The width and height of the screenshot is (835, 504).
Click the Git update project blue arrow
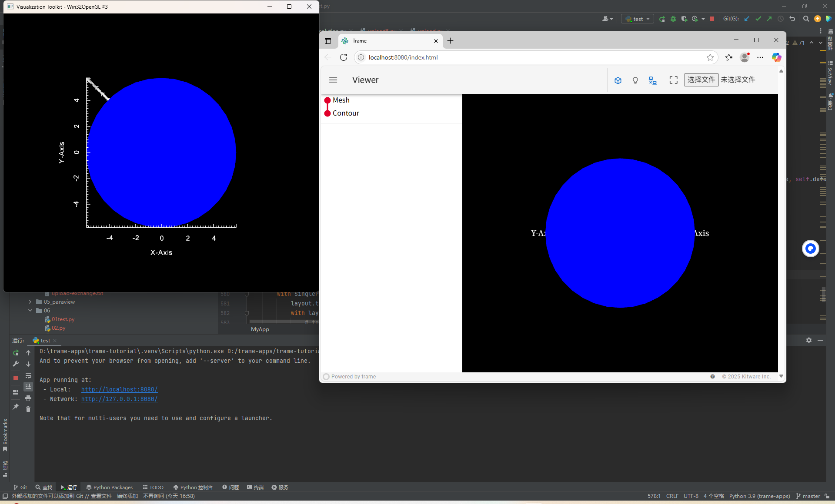pos(747,19)
